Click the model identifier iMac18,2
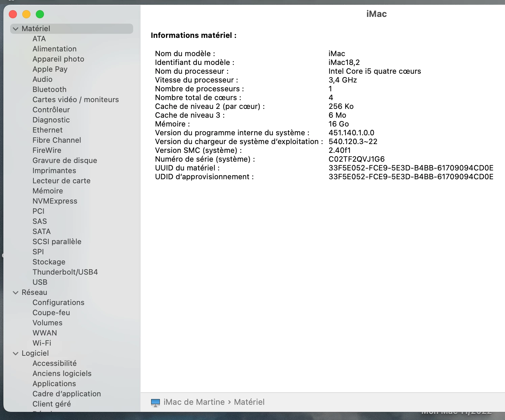 (x=344, y=63)
